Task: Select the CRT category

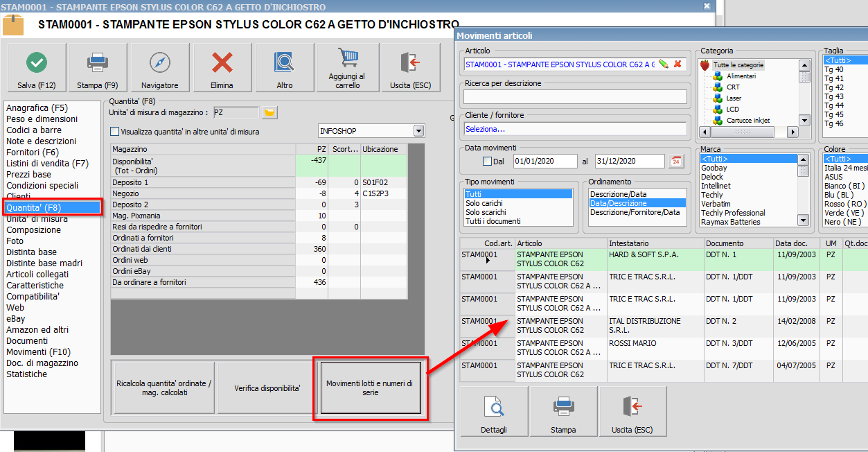Action: tap(733, 87)
